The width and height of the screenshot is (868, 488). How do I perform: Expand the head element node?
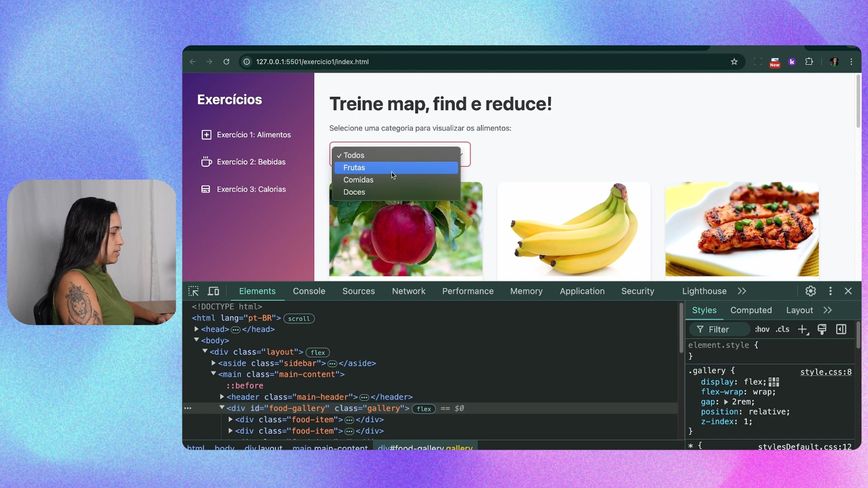pyautogui.click(x=197, y=329)
